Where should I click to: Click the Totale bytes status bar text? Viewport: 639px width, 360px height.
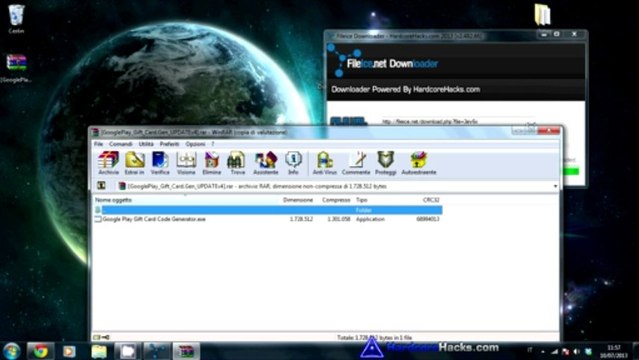click(375, 337)
